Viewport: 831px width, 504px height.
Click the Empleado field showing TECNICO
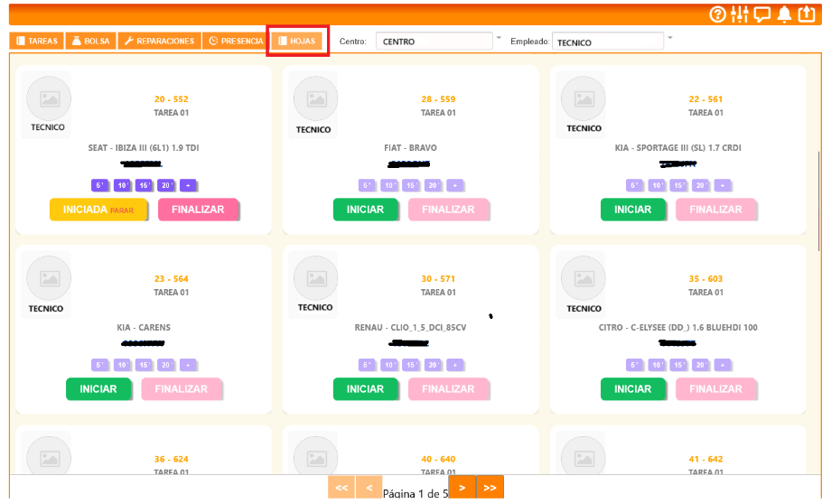[x=607, y=42]
